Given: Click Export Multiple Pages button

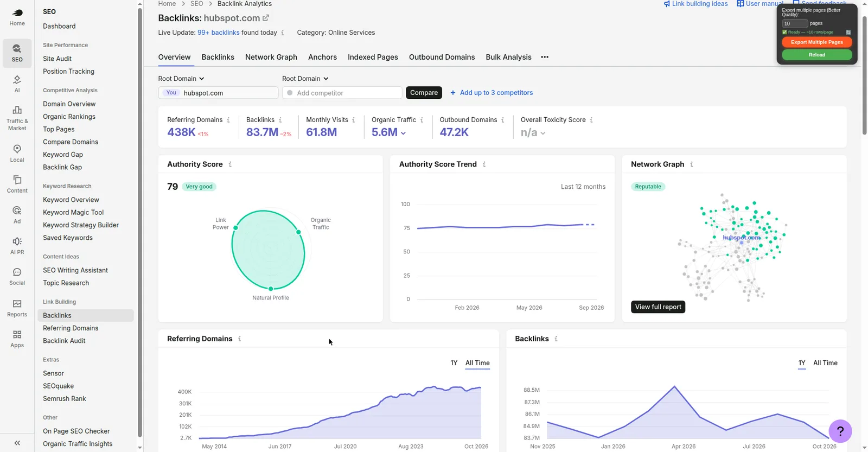Looking at the screenshot, I should click(x=816, y=42).
